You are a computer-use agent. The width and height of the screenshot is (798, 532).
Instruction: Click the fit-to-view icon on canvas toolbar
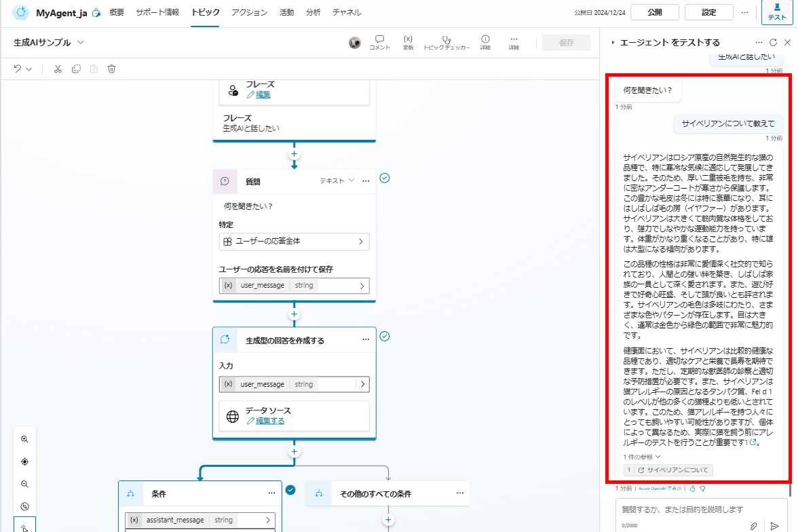coord(24,461)
